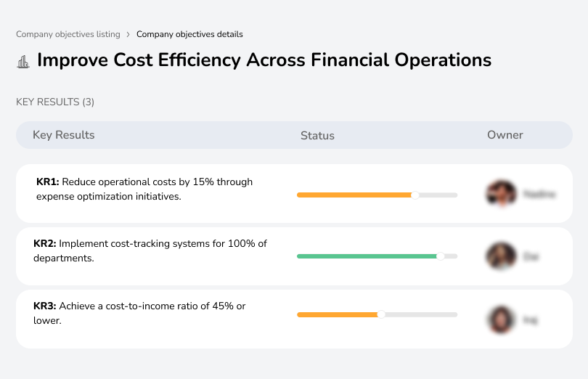Click the KR2 owner avatar photo

(x=500, y=256)
